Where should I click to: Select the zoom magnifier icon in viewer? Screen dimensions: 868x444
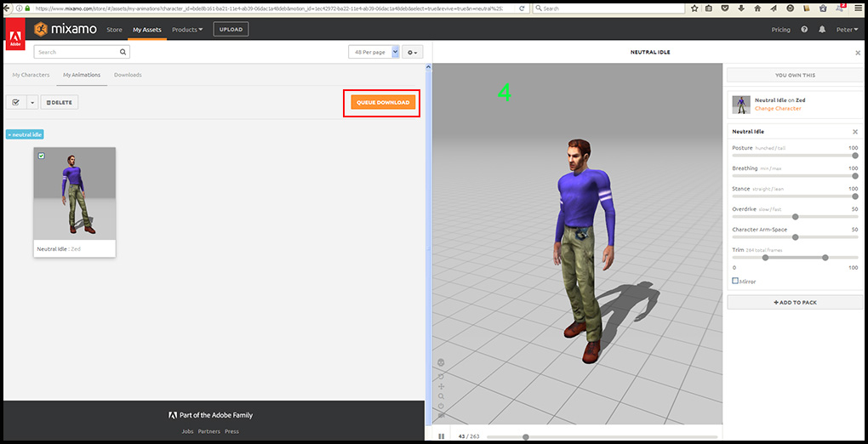pyautogui.click(x=441, y=396)
